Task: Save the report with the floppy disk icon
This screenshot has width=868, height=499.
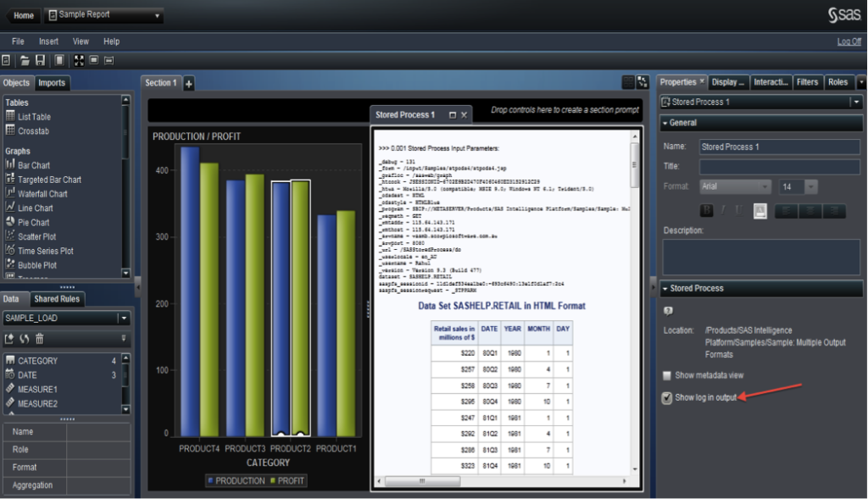Action: [40, 60]
